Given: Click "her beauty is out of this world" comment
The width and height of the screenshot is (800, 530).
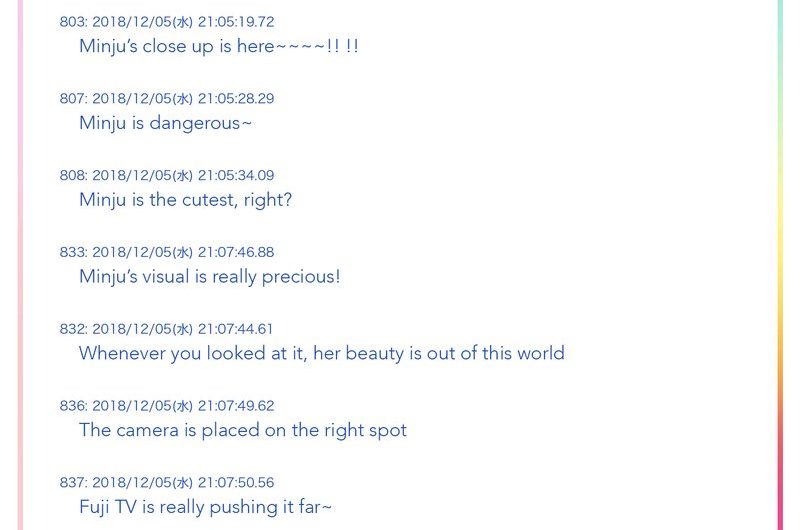Looking at the screenshot, I should point(439,353).
